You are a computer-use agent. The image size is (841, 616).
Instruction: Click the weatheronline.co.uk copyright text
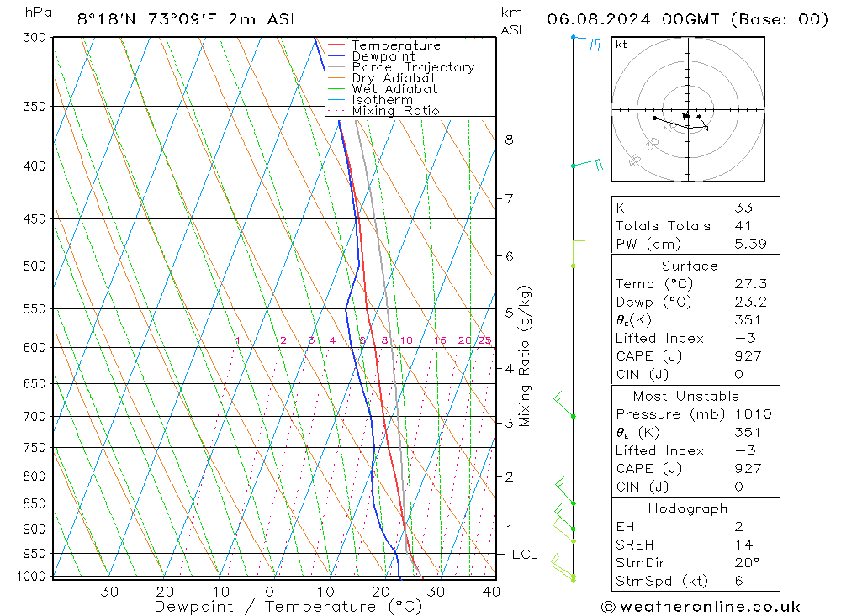click(x=701, y=607)
